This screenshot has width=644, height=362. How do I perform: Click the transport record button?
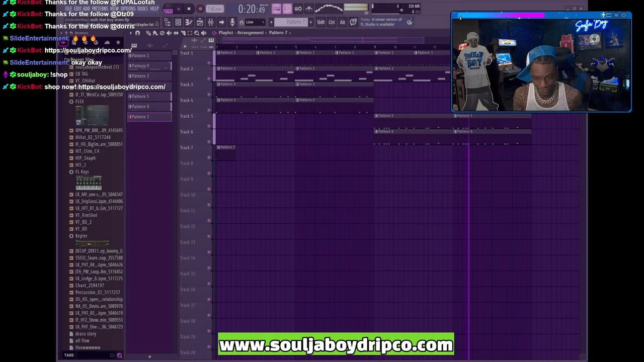[200, 9]
